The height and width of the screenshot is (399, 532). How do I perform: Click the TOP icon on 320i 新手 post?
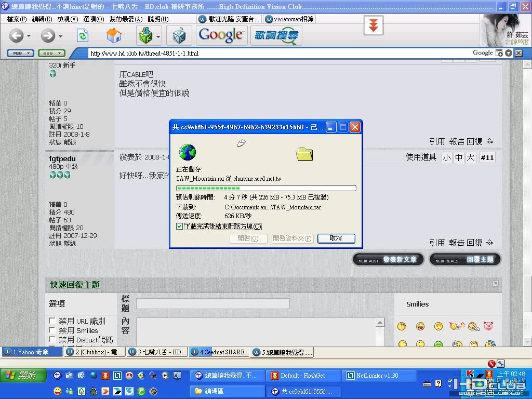tap(489, 141)
